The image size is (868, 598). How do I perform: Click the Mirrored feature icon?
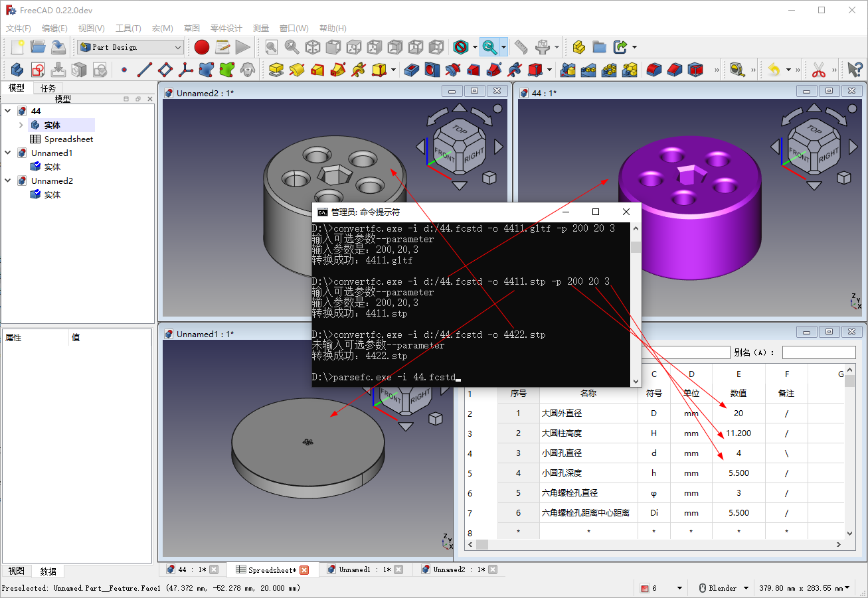coord(568,69)
